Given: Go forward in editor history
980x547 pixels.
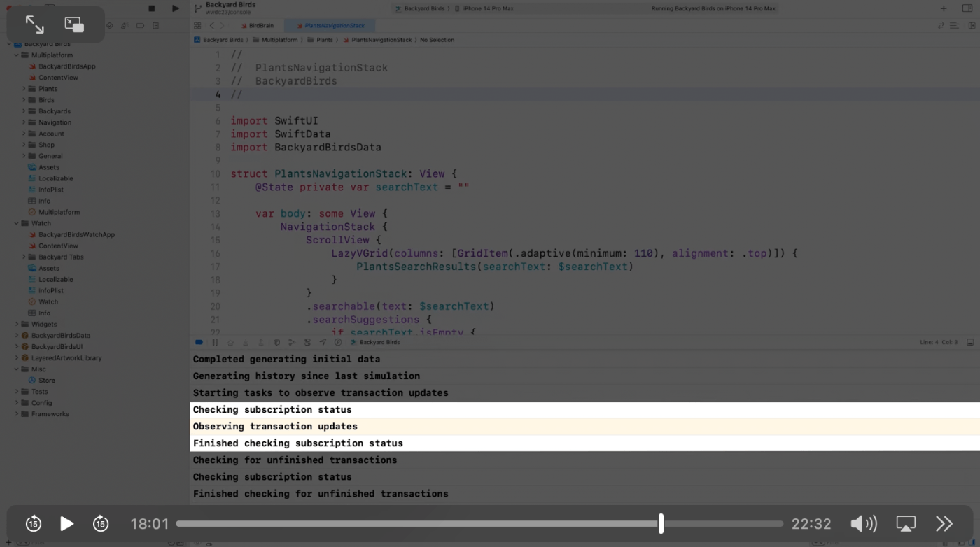Looking at the screenshot, I should pyautogui.click(x=222, y=26).
